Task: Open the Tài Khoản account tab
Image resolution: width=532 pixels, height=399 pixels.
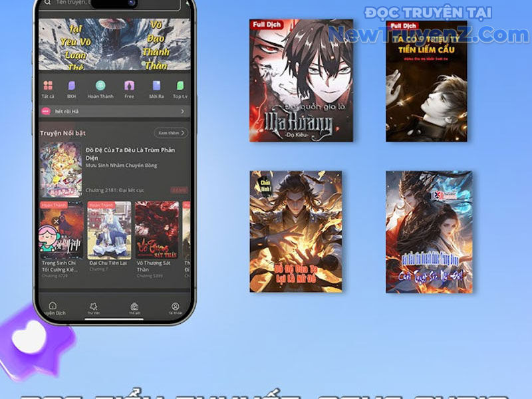Action: click(x=175, y=307)
